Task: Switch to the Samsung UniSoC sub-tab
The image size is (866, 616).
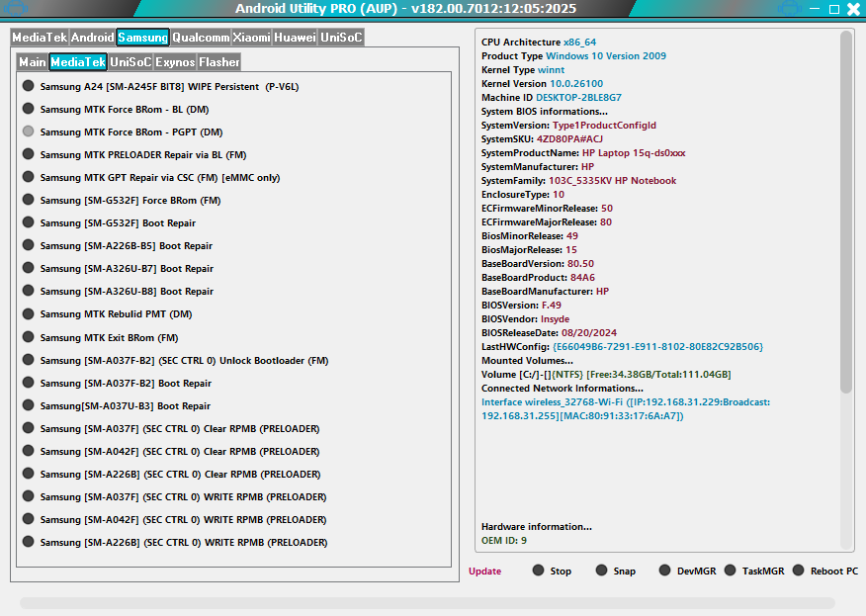Action: (130, 62)
